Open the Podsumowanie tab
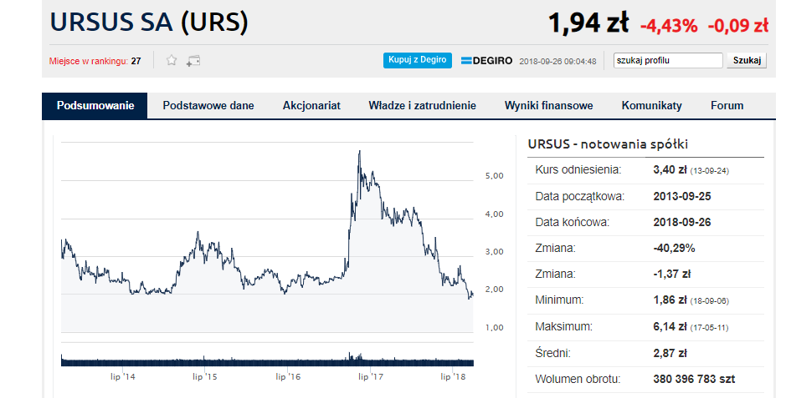This screenshot has width=786, height=398. pos(95,106)
